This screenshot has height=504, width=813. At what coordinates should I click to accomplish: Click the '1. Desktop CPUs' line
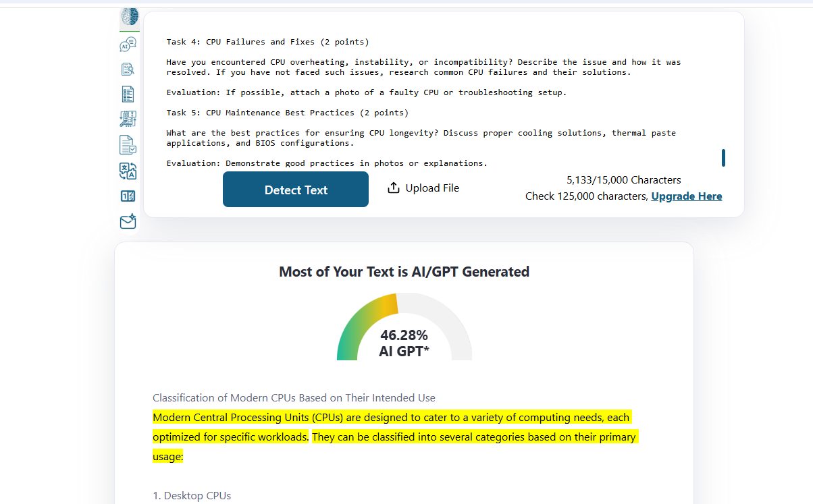pyautogui.click(x=192, y=496)
